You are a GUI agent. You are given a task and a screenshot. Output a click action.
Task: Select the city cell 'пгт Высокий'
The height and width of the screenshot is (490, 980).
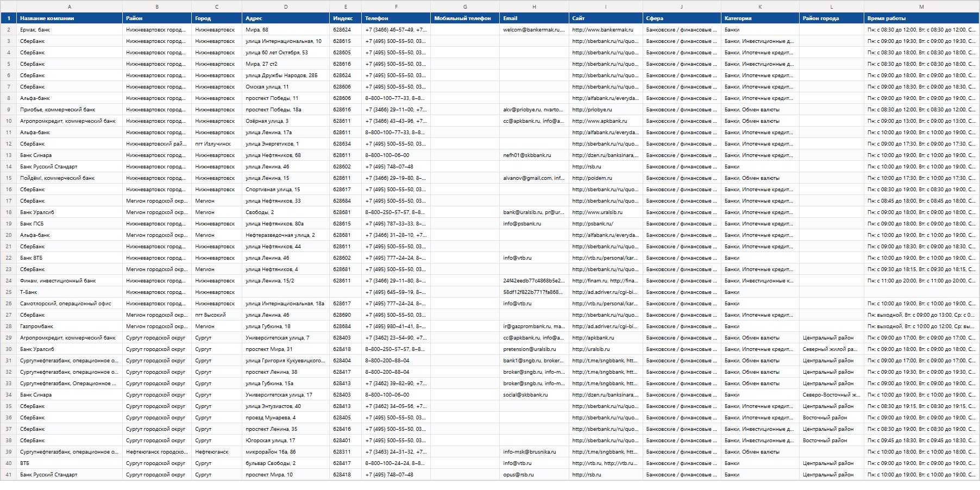(x=217, y=315)
